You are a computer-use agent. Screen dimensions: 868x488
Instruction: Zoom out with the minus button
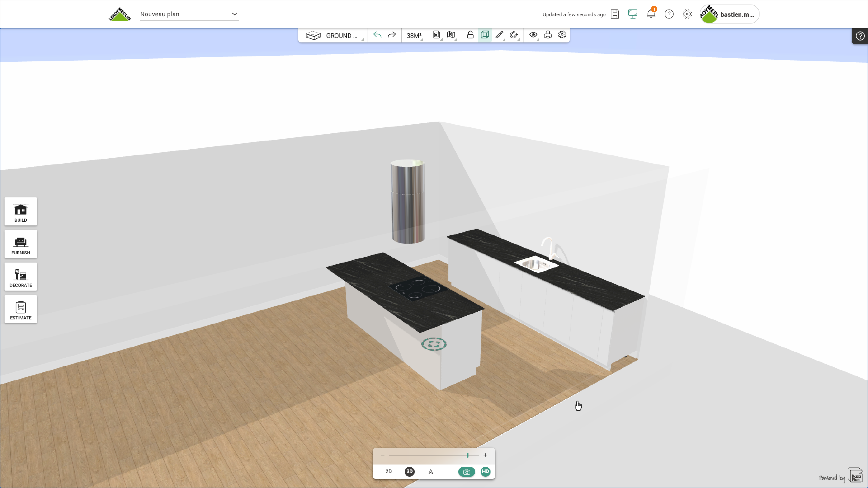pos(382,455)
